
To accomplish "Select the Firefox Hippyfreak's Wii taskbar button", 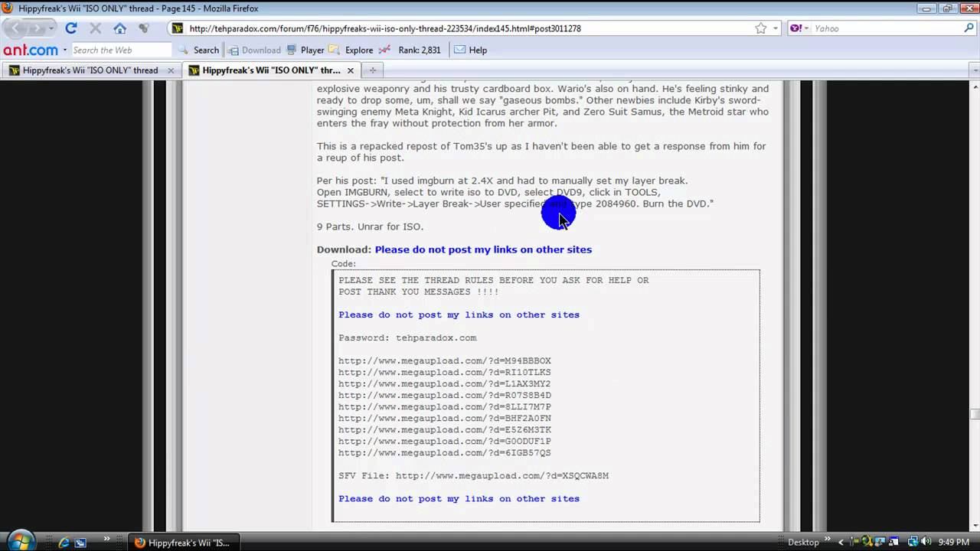I will 182,543.
